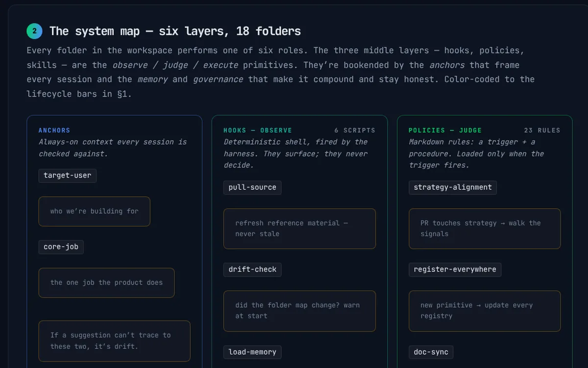Click the HOOKS — OBSERVE column label
Image resolution: width=588 pixels, height=368 pixels.
258,131
